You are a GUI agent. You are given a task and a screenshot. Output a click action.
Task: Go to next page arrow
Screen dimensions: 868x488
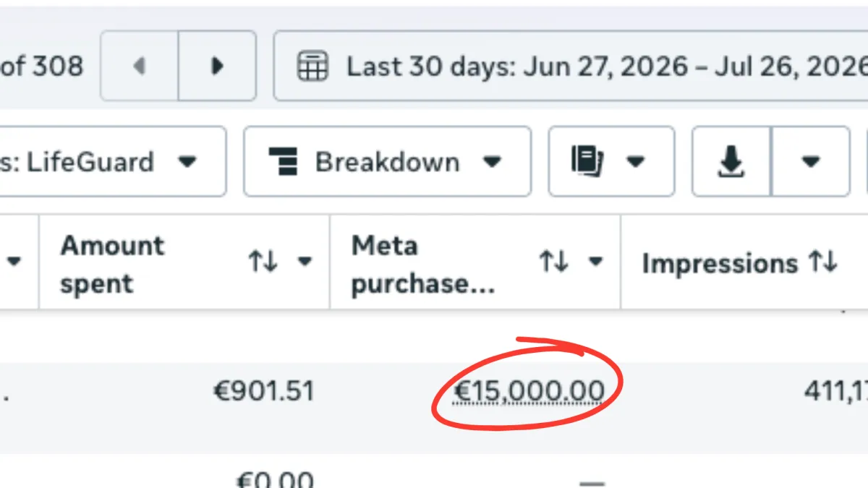point(216,67)
